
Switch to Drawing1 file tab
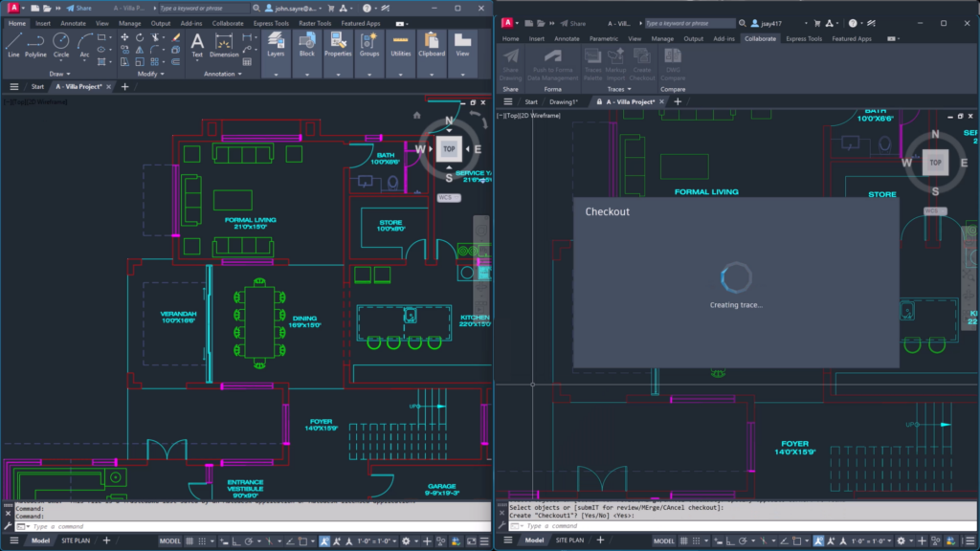click(x=563, y=101)
